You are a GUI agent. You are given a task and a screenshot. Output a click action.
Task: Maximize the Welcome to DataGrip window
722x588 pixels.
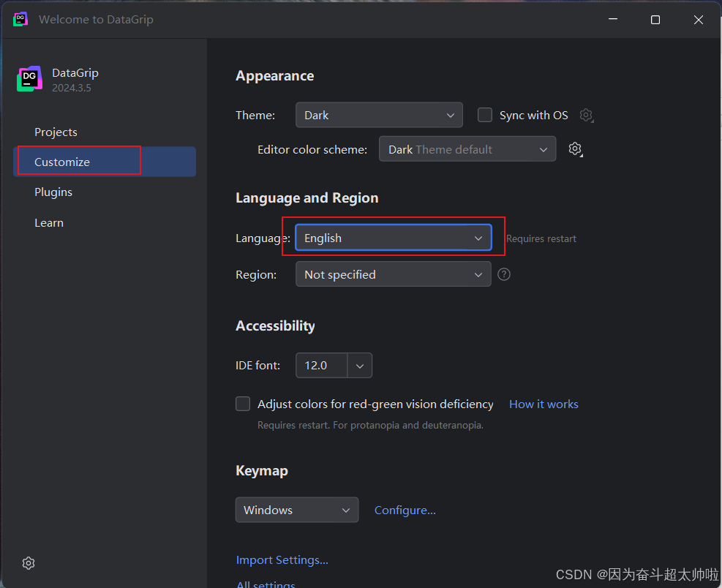tap(655, 19)
